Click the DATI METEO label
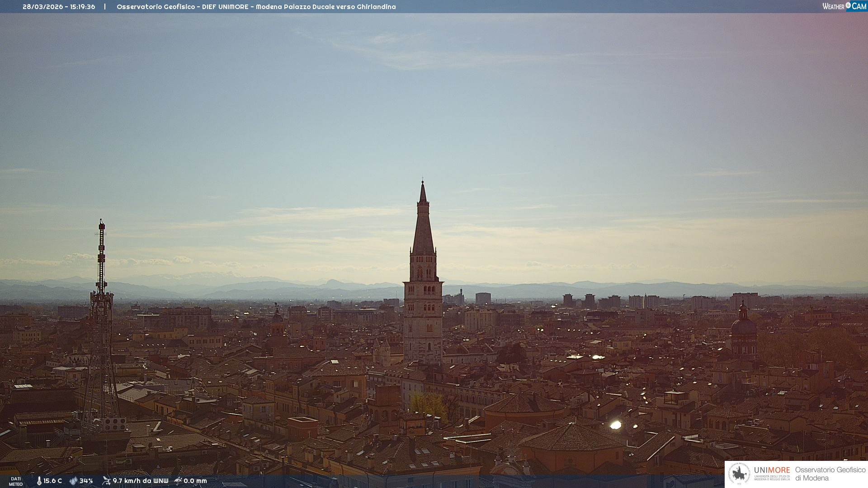Image resolution: width=868 pixels, height=488 pixels. tap(16, 481)
